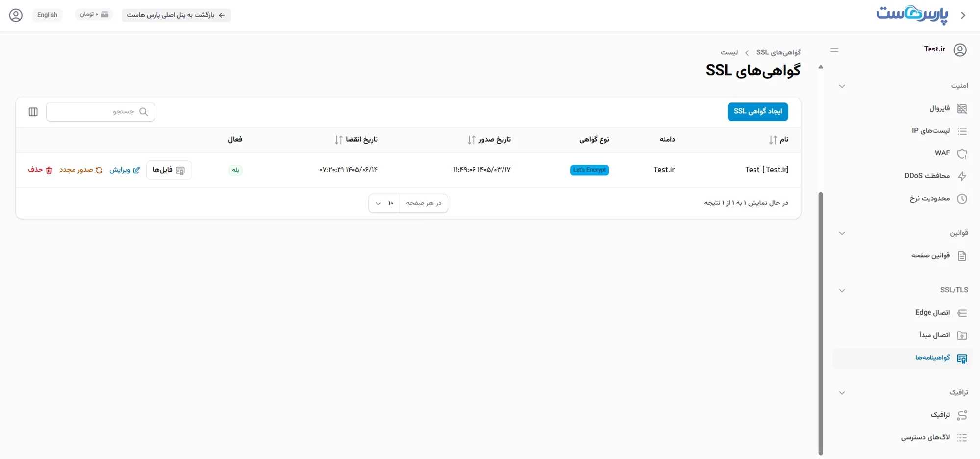Click Test.ir account name in sidebar
This screenshot has height=459, width=980.
[x=934, y=49]
